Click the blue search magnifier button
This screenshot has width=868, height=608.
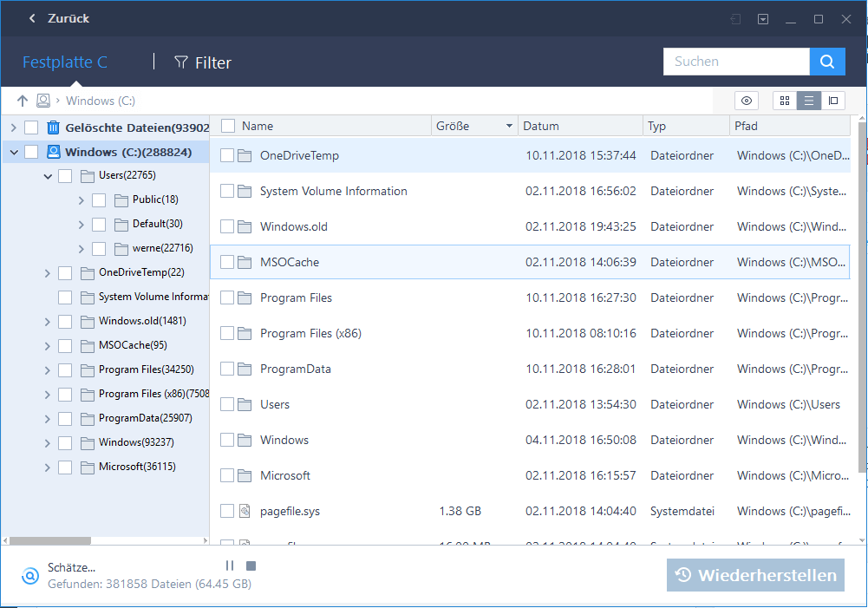827,62
